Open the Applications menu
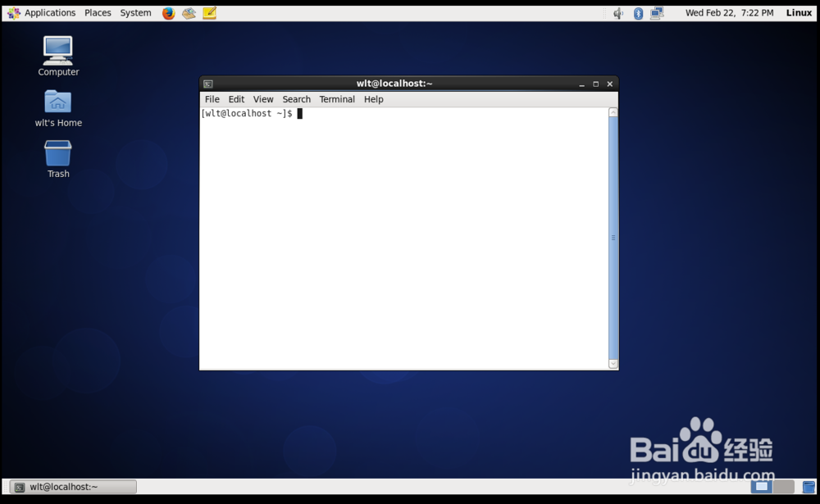 click(x=50, y=13)
